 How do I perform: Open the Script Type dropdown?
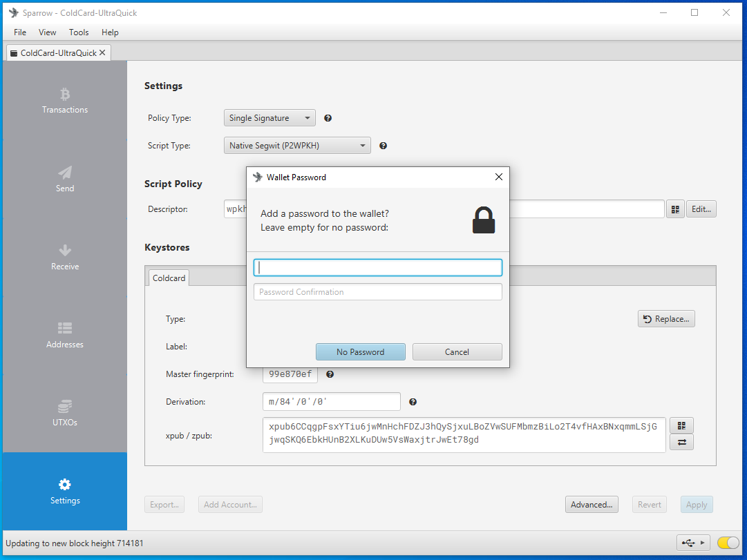297,146
